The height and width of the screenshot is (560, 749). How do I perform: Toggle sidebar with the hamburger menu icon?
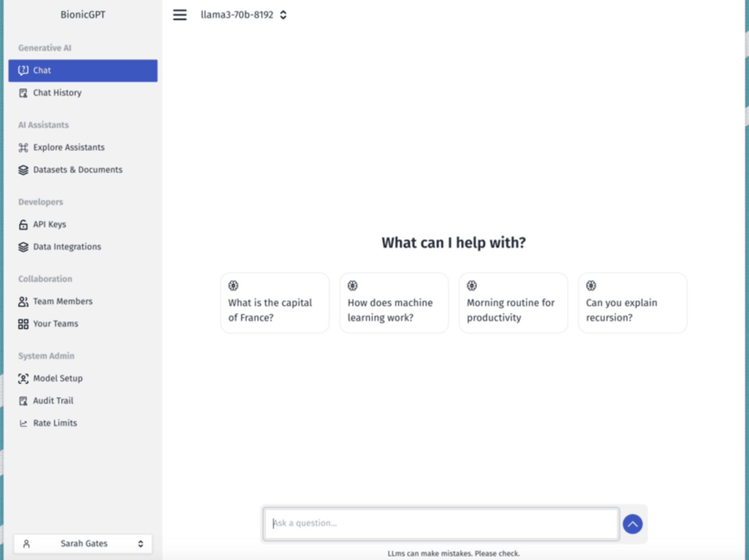[179, 15]
